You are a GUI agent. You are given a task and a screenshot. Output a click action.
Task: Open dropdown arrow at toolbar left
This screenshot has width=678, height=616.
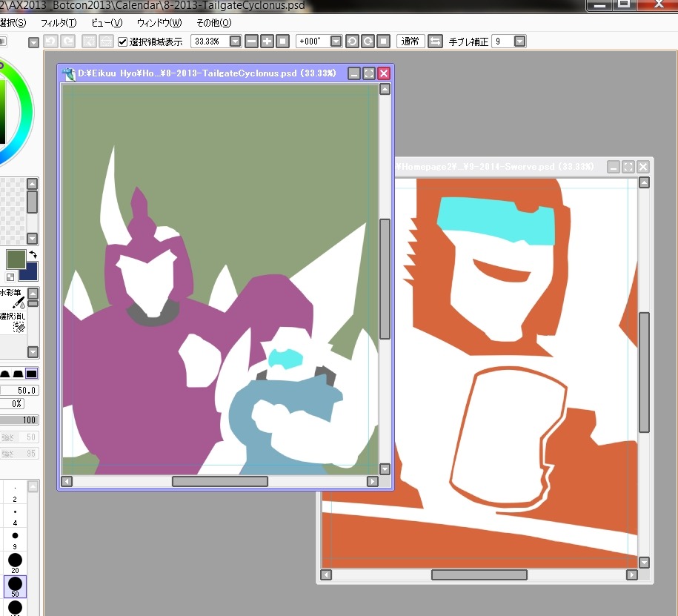coord(33,42)
